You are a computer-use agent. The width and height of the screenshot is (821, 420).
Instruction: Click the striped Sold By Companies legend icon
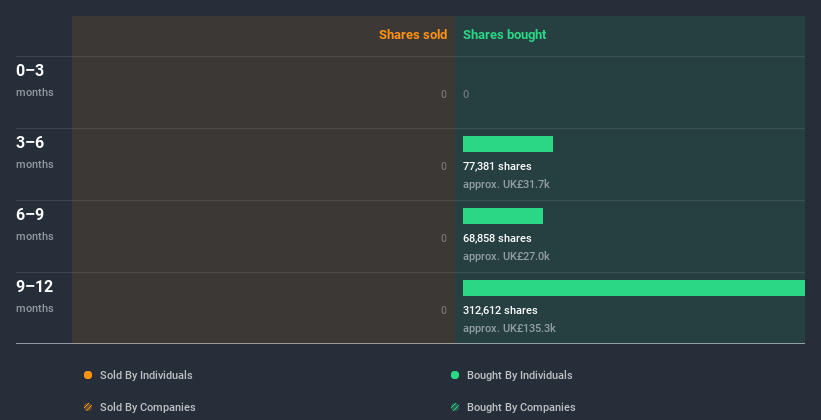tap(88, 407)
